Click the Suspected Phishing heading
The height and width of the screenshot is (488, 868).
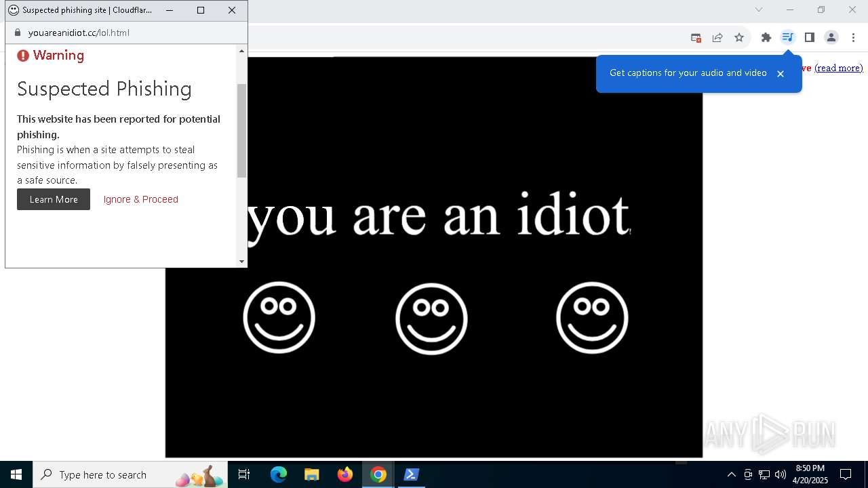tap(104, 89)
